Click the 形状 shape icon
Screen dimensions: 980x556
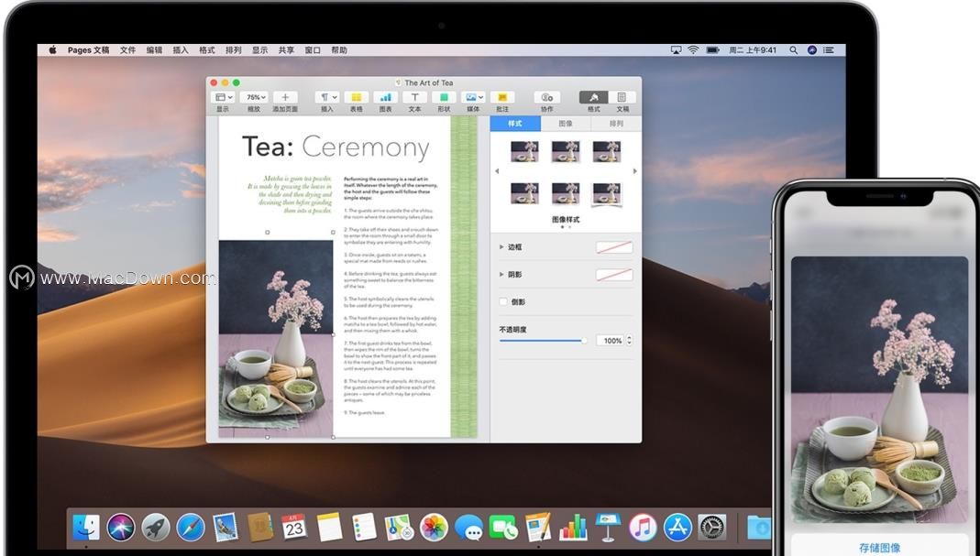click(444, 97)
